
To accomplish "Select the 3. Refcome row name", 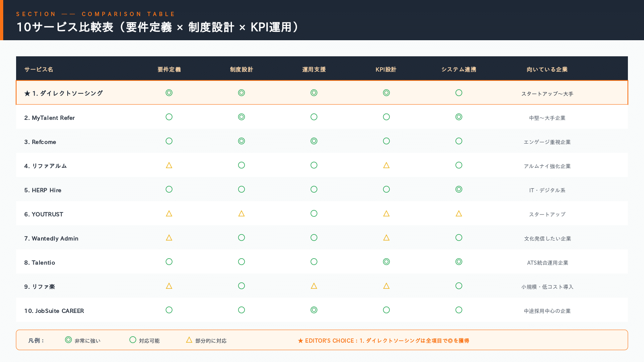I will [x=40, y=142].
